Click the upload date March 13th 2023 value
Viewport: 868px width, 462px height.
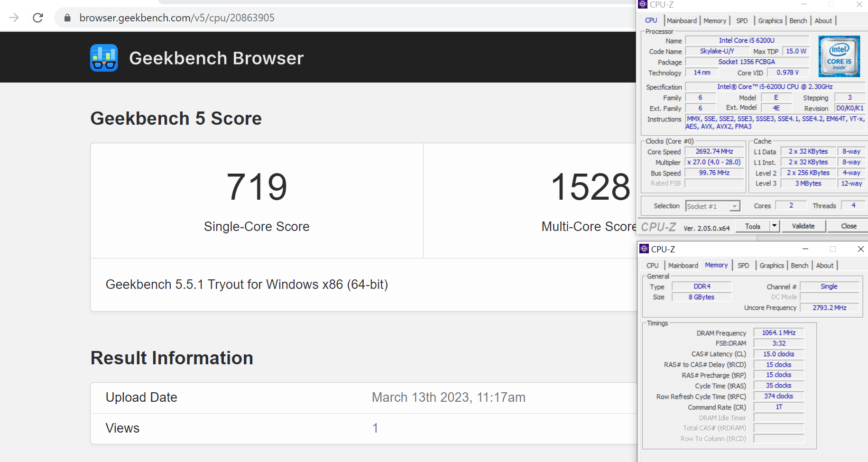tap(448, 397)
